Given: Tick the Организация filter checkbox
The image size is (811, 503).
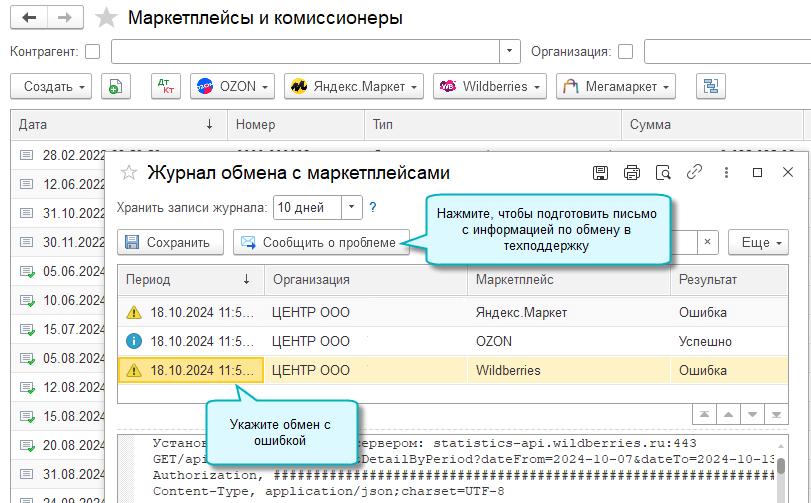Looking at the screenshot, I should 625,52.
